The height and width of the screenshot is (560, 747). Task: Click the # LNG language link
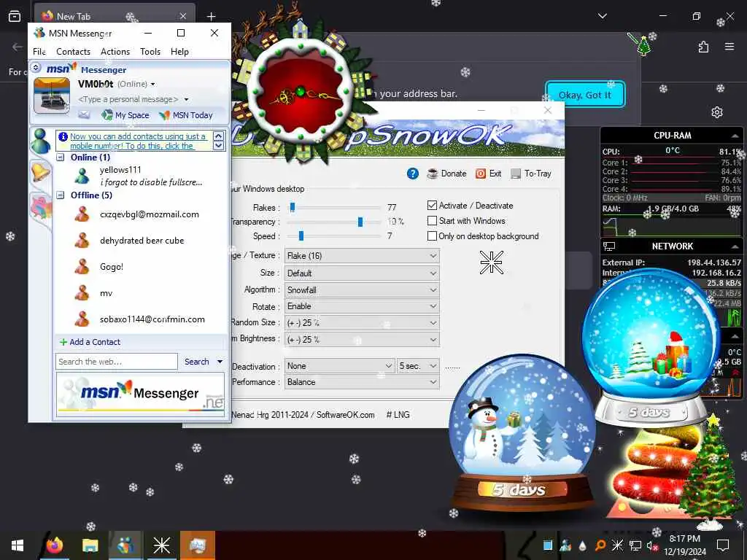coord(398,415)
